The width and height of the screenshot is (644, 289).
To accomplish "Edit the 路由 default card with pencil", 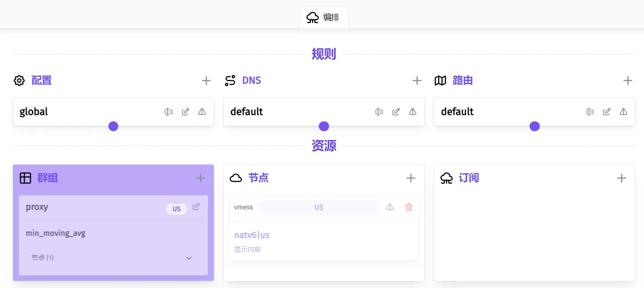I will pos(606,112).
